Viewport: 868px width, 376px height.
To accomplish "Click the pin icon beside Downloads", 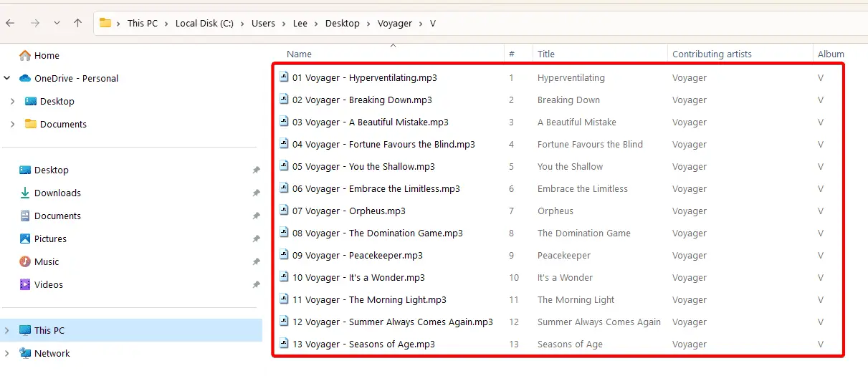I will [x=256, y=193].
